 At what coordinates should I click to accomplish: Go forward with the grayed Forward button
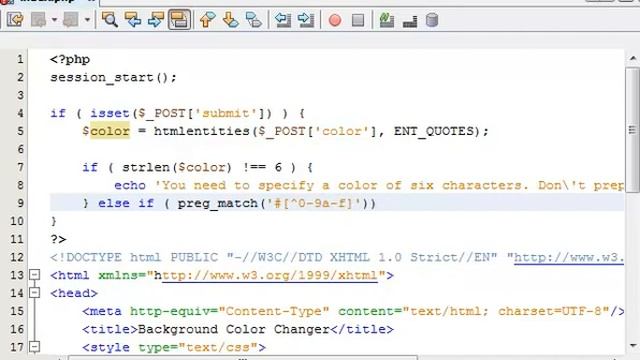pos(71,20)
